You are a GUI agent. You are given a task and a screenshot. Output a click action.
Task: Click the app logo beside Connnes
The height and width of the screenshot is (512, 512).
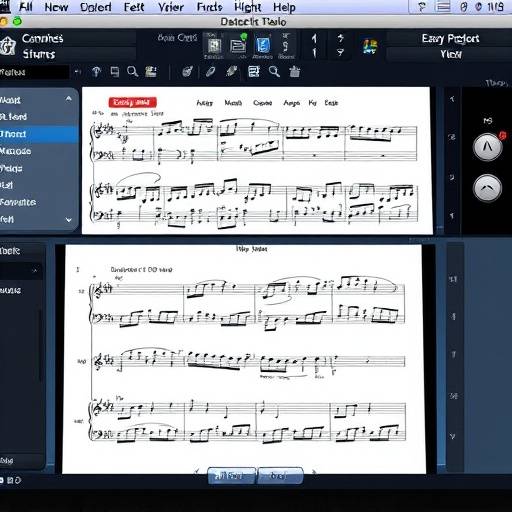[x=8, y=46]
